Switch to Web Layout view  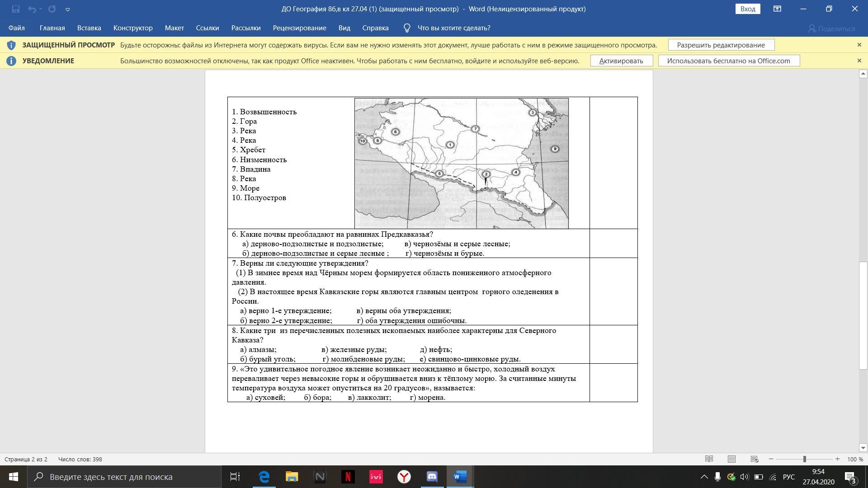754,459
